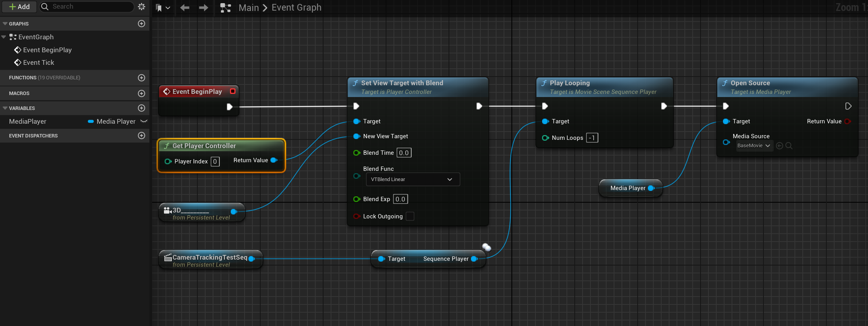Screen dimensions: 868x326
Task: Click the 3D camera actor reference output pin
Action: click(234, 212)
